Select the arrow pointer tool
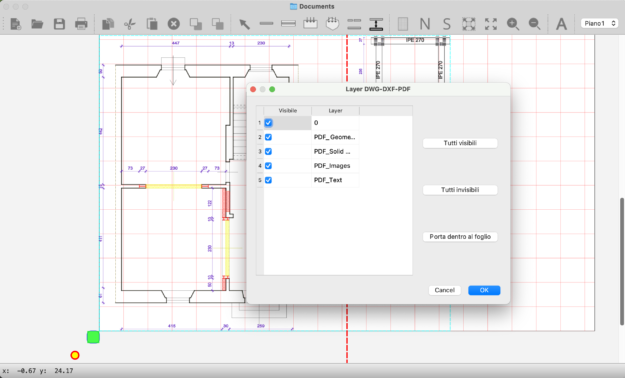The image size is (625, 378). click(244, 24)
